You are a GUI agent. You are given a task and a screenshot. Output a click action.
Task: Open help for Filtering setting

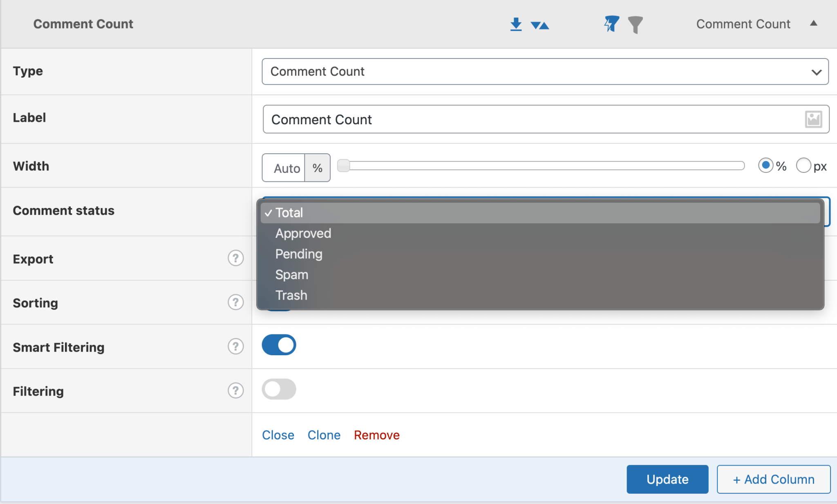click(x=235, y=391)
